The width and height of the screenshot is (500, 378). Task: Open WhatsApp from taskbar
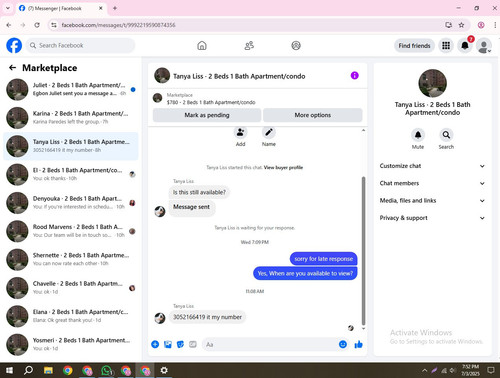click(x=106, y=370)
